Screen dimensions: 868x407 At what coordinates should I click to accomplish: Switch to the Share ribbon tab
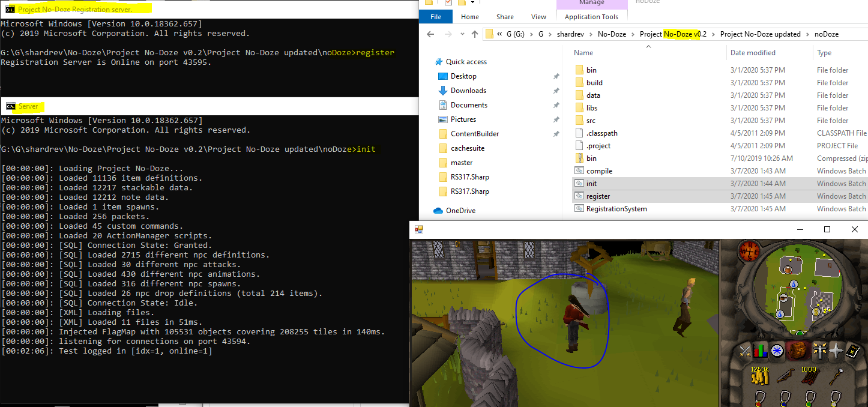coord(505,17)
